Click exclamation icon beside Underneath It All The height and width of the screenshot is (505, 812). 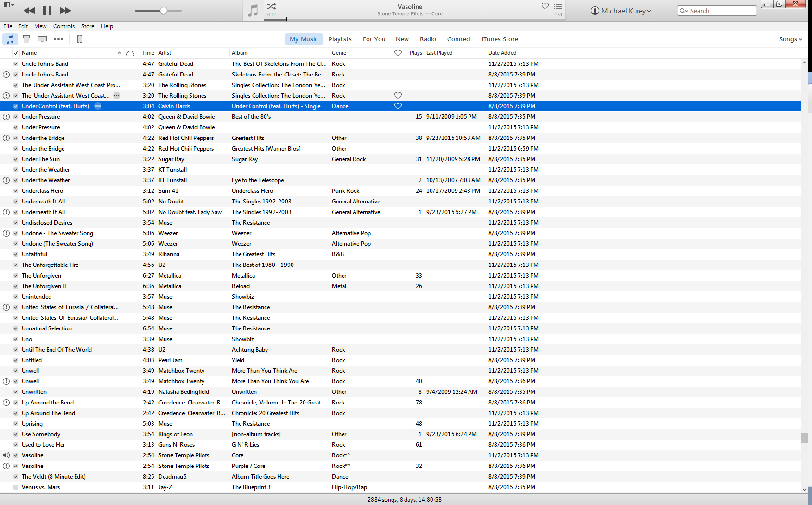(x=6, y=212)
